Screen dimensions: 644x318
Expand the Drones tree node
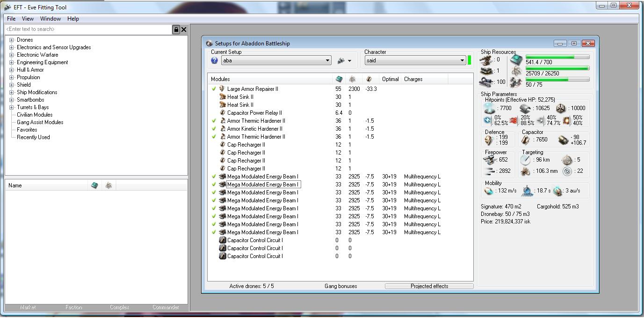coord(12,40)
